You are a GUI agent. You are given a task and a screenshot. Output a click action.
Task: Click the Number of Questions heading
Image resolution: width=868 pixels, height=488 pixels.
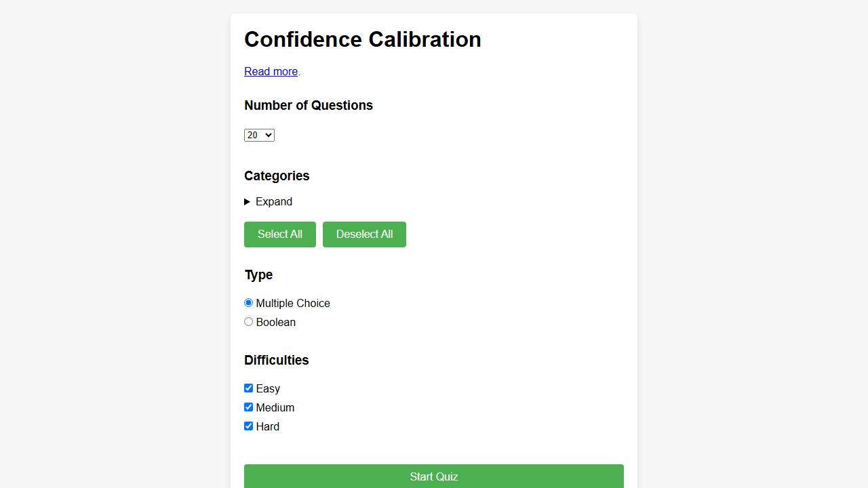pyautogui.click(x=309, y=105)
